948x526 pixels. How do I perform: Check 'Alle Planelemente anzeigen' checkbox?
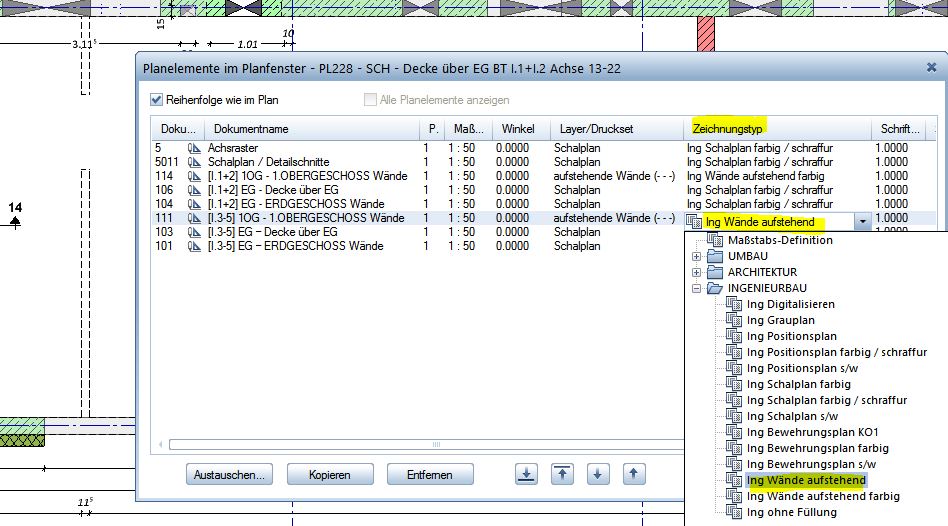point(371,100)
